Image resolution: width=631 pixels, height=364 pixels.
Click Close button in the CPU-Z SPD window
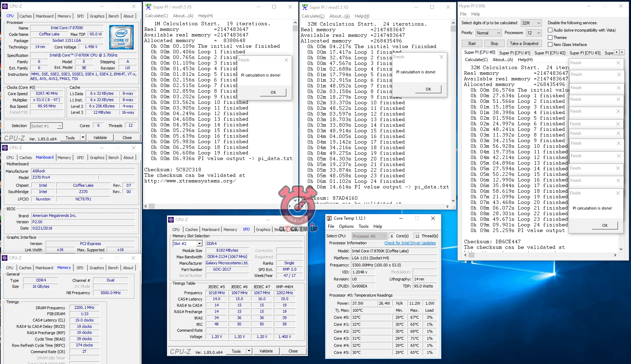293,351
